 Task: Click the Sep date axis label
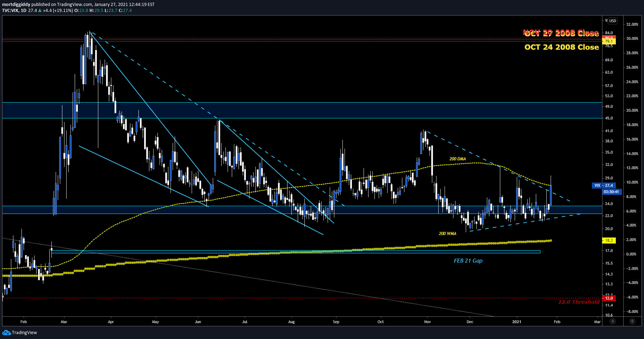tap(336, 322)
